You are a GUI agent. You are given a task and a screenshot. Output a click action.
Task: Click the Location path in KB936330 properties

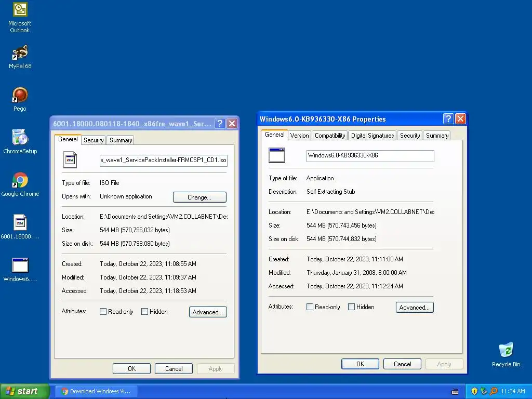click(370, 212)
